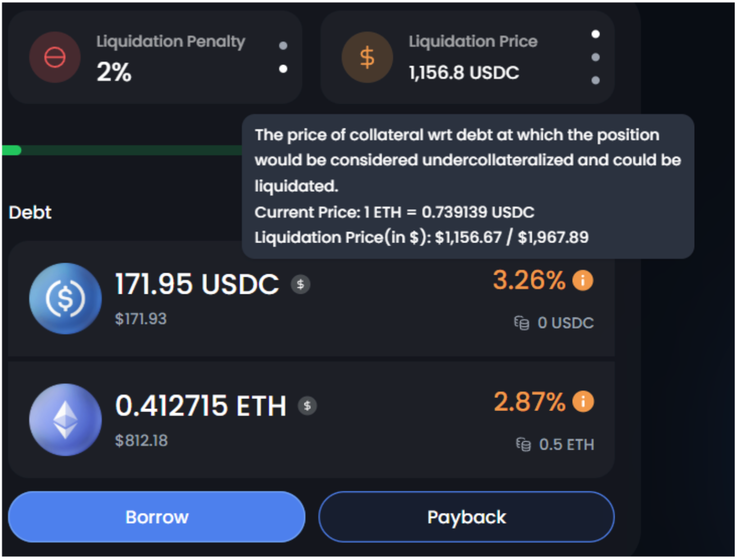
Task: Open info icon next to 2.87%
Action: tap(583, 402)
